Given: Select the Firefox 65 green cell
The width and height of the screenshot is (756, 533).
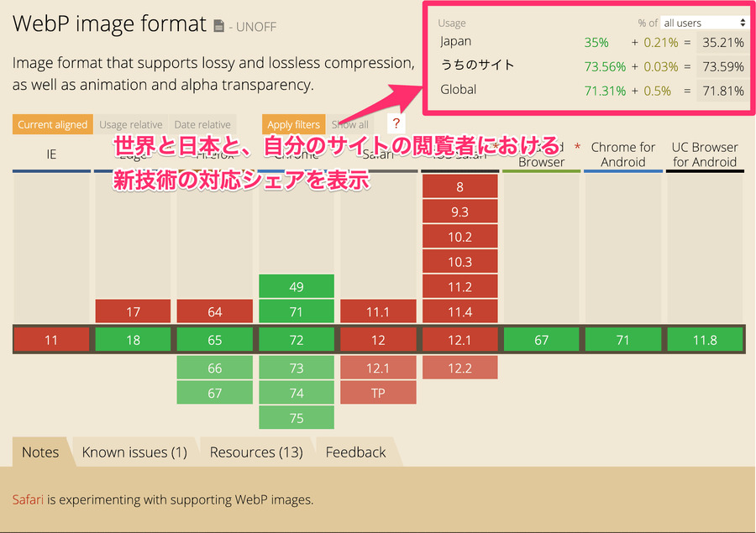Looking at the screenshot, I should (214, 340).
